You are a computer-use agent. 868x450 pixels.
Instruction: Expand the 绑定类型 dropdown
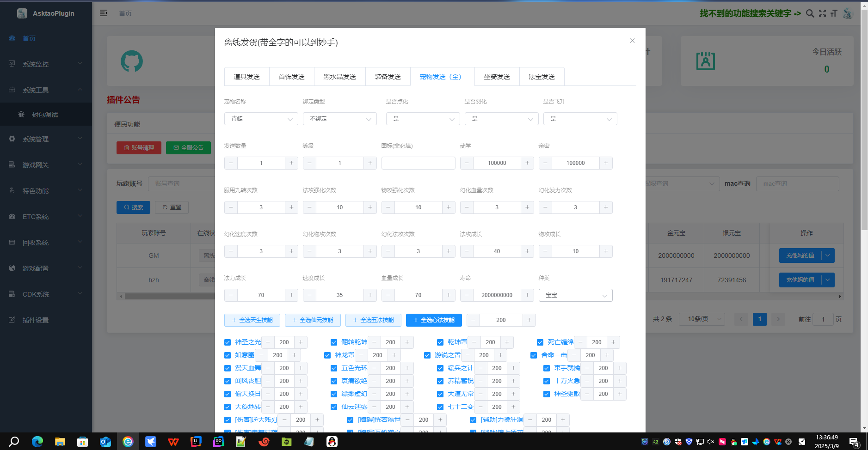340,119
